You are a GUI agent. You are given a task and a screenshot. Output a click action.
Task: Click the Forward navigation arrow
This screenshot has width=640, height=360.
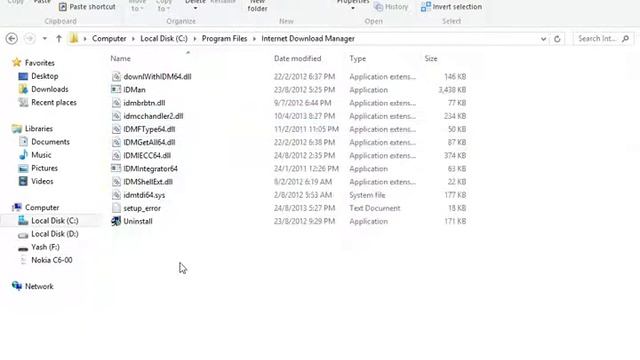tap(29, 39)
